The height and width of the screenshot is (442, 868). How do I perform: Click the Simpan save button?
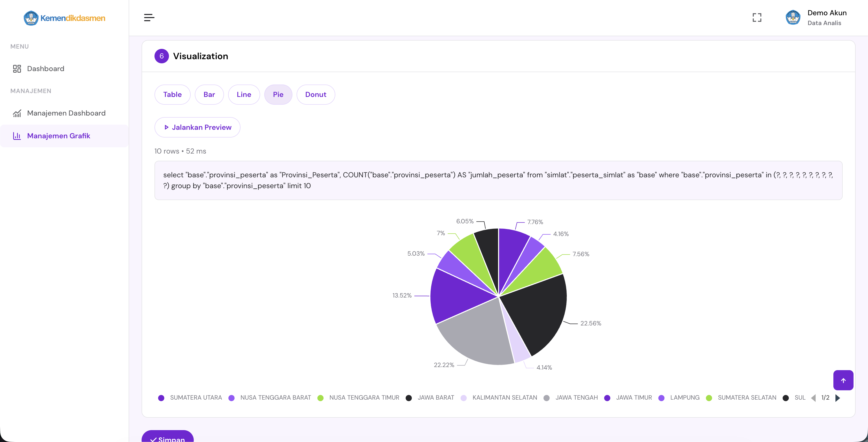coord(167,437)
